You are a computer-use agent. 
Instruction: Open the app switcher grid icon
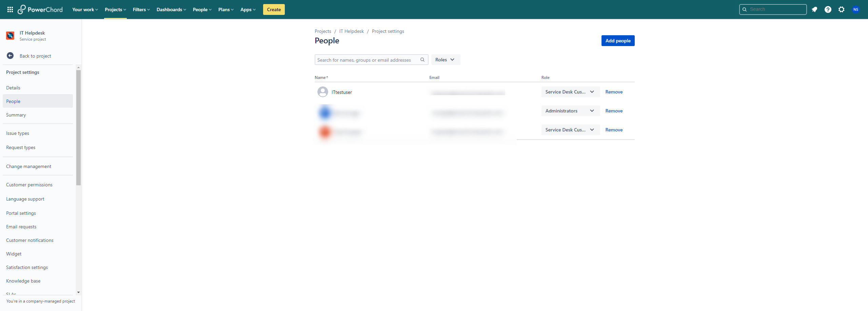10,9
